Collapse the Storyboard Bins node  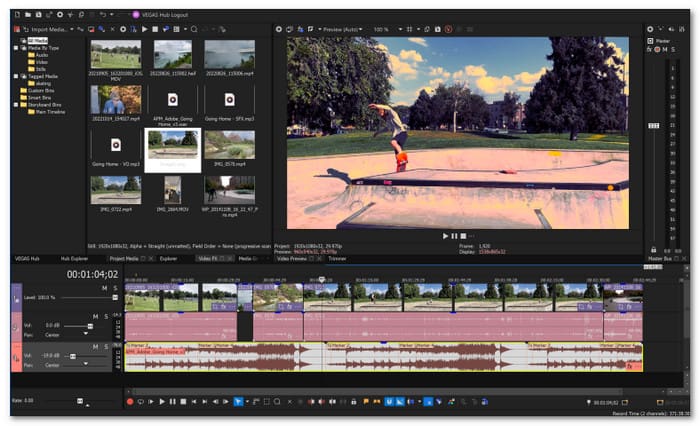[16, 105]
